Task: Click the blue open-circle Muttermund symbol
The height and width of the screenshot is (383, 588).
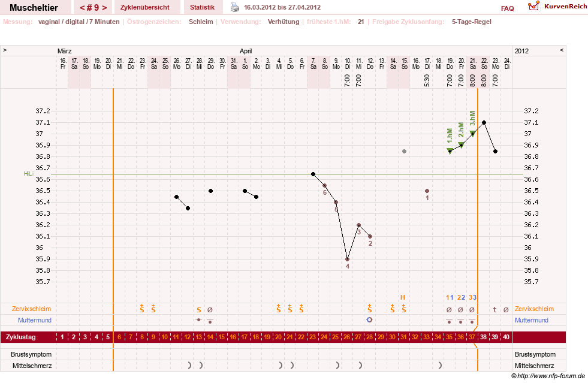Action: point(369,319)
